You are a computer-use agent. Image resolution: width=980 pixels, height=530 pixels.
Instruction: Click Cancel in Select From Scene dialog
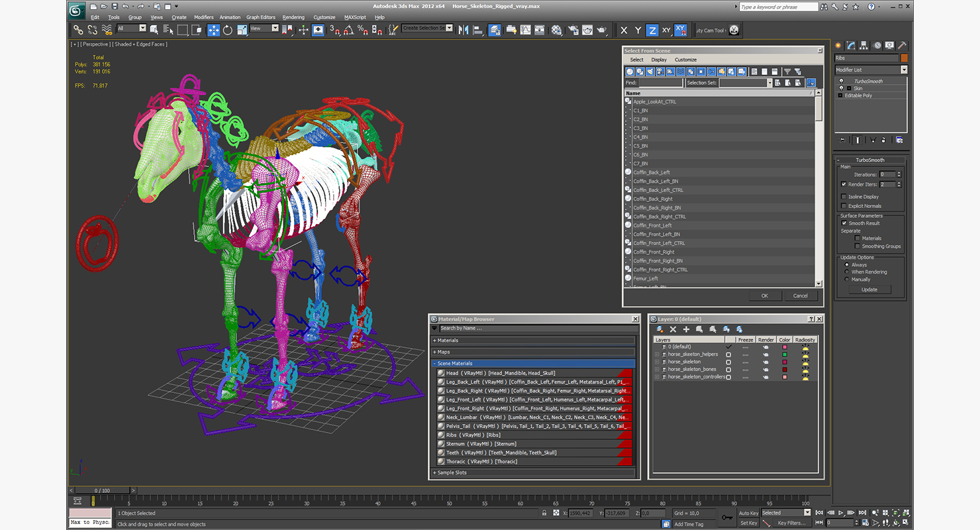[x=801, y=295]
